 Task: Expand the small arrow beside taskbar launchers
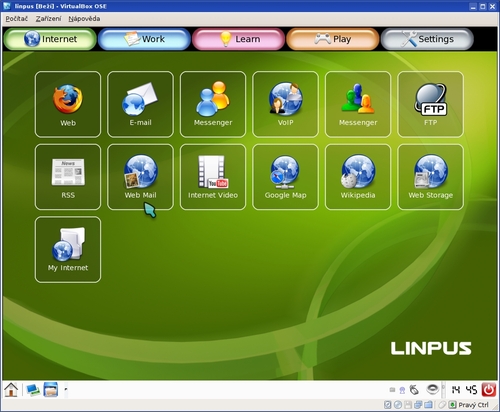(66, 389)
